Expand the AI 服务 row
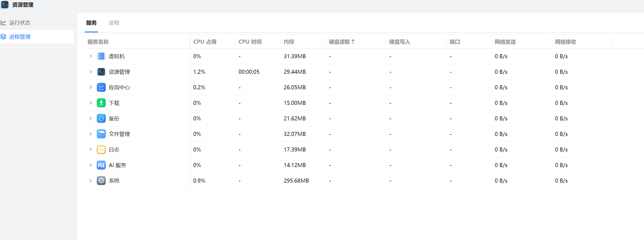Image resolution: width=644 pixels, height=240 pixels. [x=91, y=165]
